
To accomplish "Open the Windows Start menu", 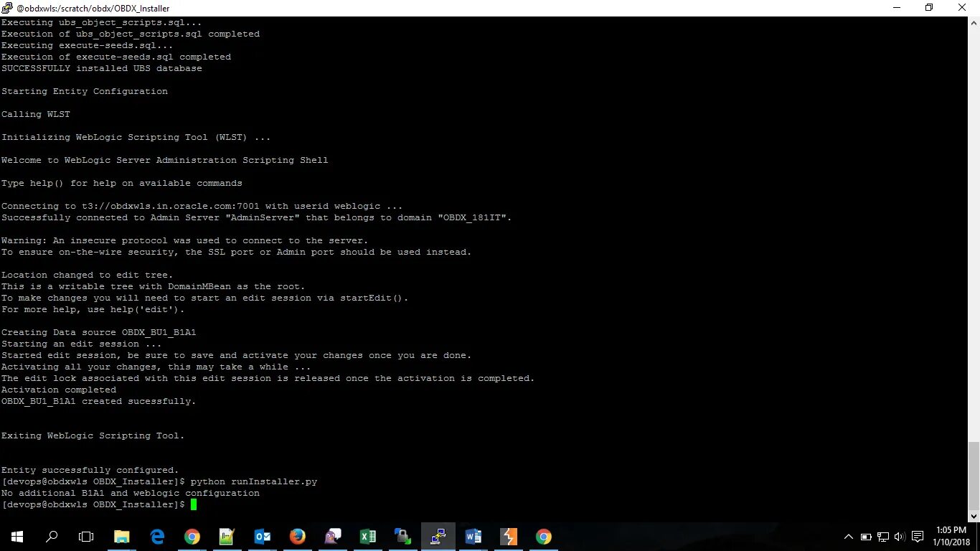I will tap(17, 536).
